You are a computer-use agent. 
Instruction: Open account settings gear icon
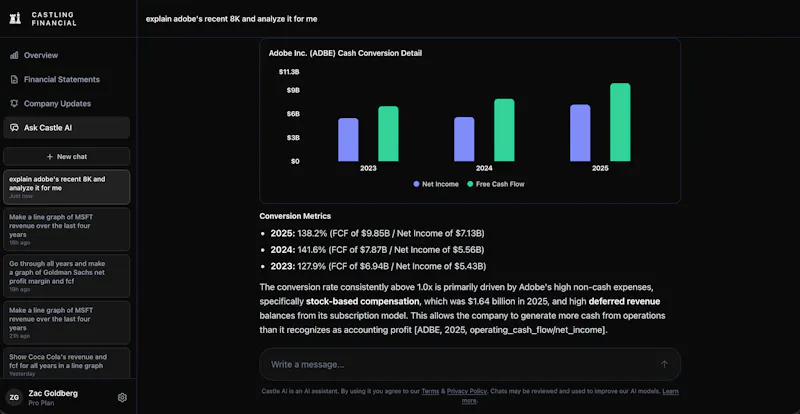tap(122, 397)
